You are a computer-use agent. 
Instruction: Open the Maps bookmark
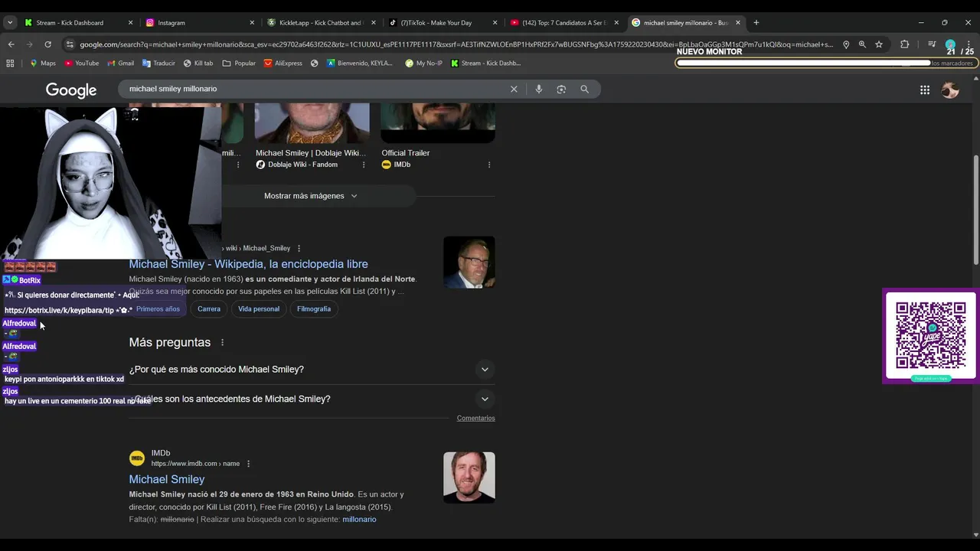click(x=42, y=64)
